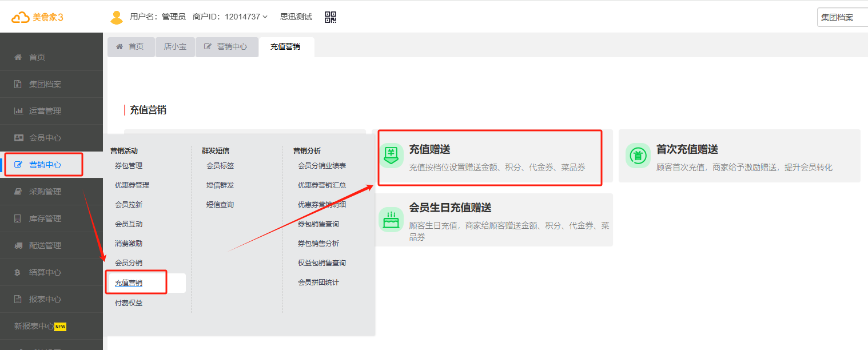Open 权益包销售查询 report
The height and width of the screenshot is (350, 868).
coord(322,263)
